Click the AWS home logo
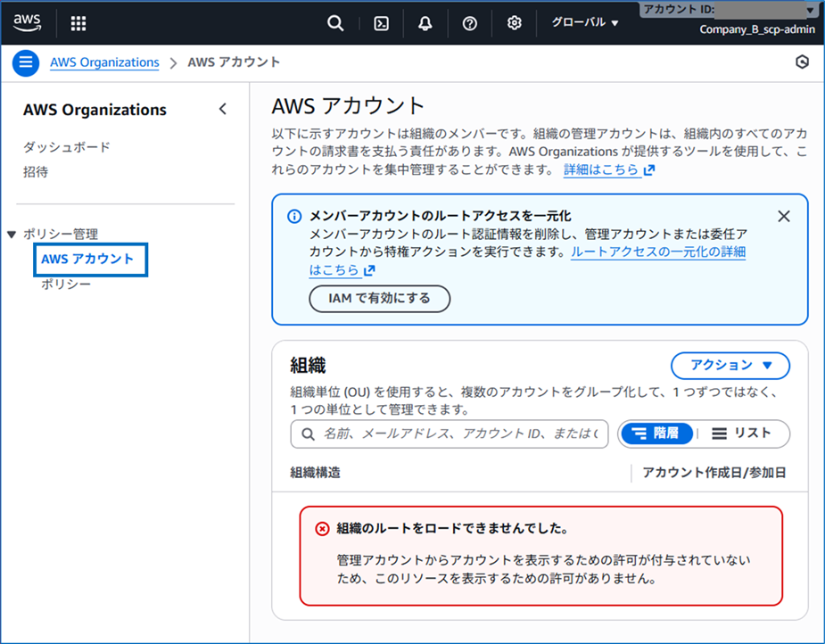Viewport: 825px width, 644px height. 27,23
